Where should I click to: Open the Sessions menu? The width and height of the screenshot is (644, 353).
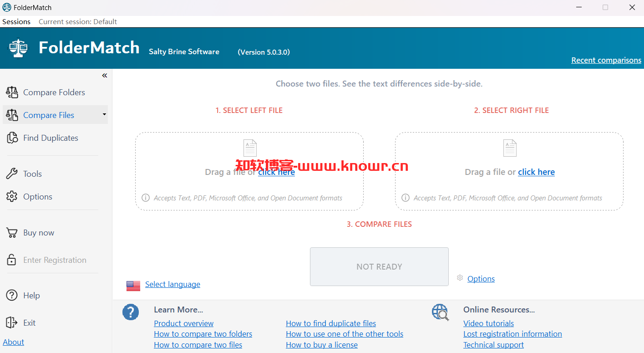pyautogui.click(x=16, y=21)
